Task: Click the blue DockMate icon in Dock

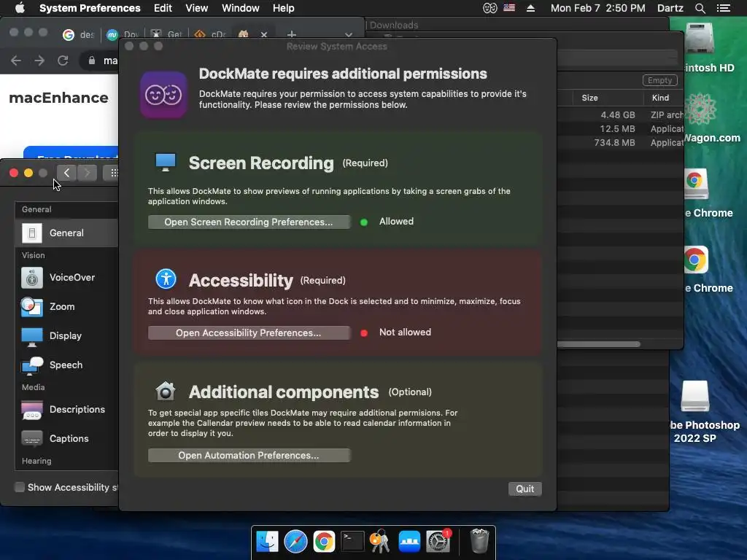Action: point(409,542)
